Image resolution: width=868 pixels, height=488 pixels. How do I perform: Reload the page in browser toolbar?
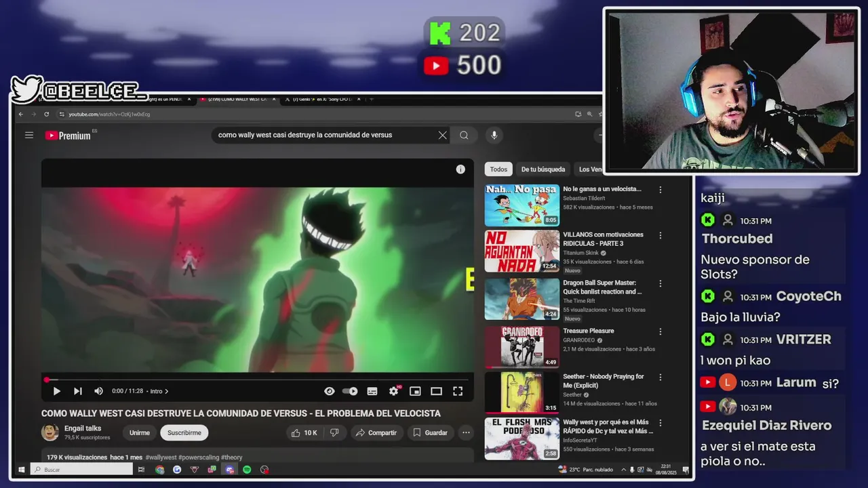click(x=46, y=114)
